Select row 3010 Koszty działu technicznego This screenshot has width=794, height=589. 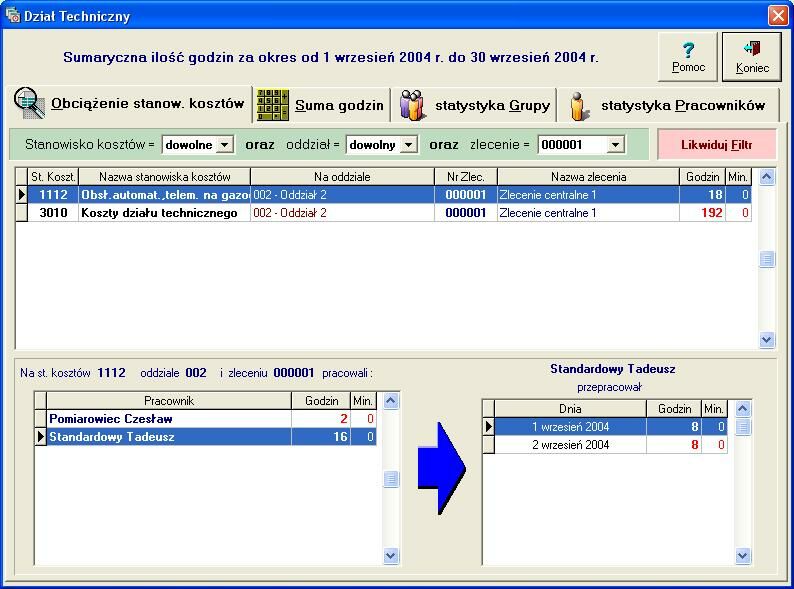383,213
